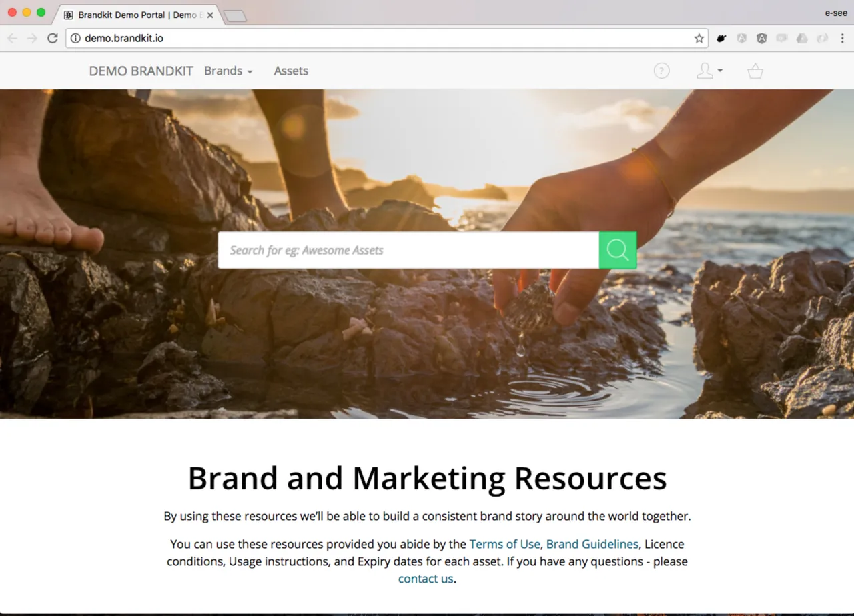Image resolution: width=854 pixels, height=616 pixels.
Task: Go to the Assets page
Action: (291, 71)
